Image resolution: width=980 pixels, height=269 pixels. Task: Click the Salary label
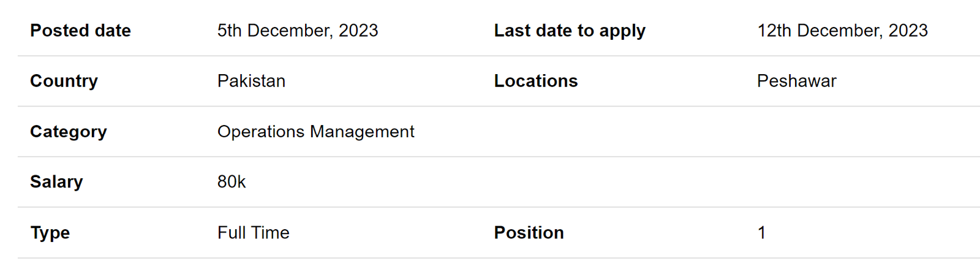tap(56, 182)
